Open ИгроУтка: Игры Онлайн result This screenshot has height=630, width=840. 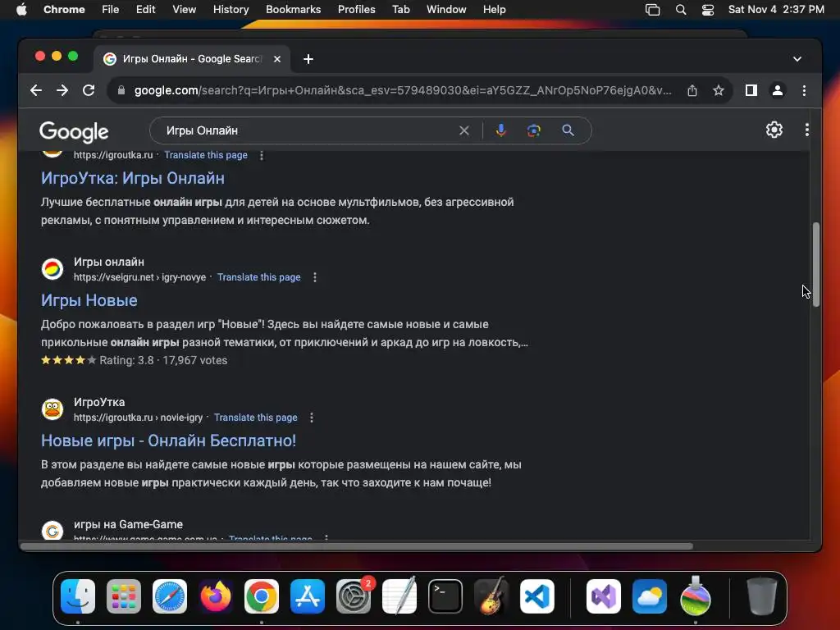[x=133, y=178]
